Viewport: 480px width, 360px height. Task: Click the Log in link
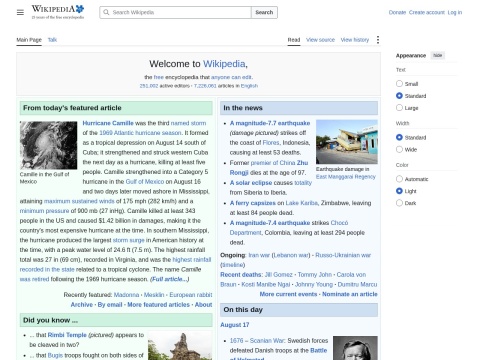tap(455, 12)
